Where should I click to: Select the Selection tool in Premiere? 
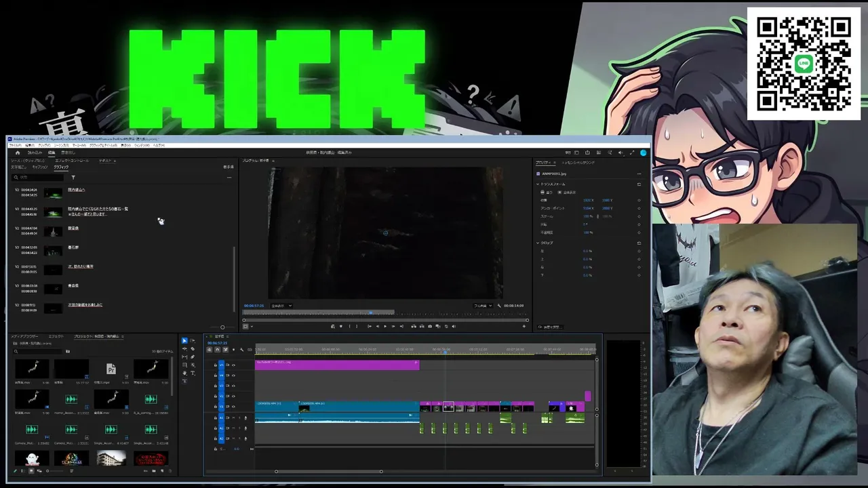click(184, 341)
